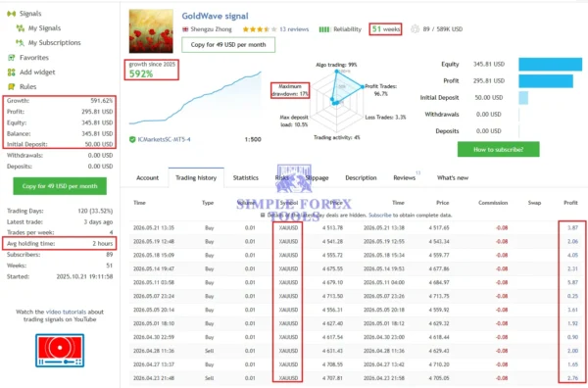Open the Add widget sidebar link
This screenshot has width=588, height=388.
click(x=37, y=73)
